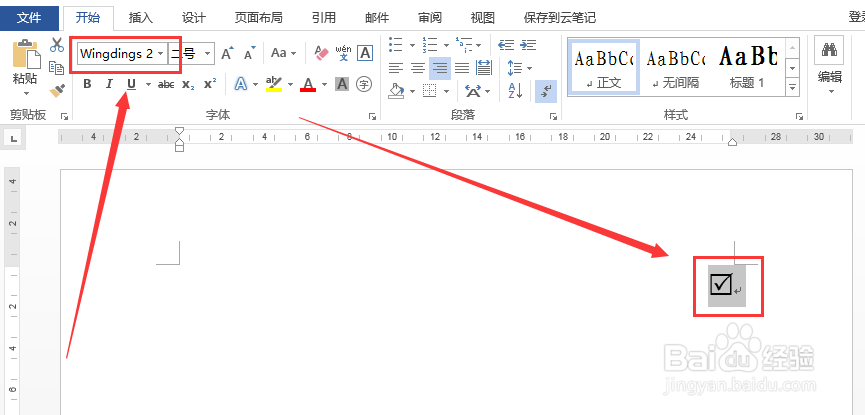865x415 pixels.
Task: Apply character border icon
Action: [x=365, y=54]
